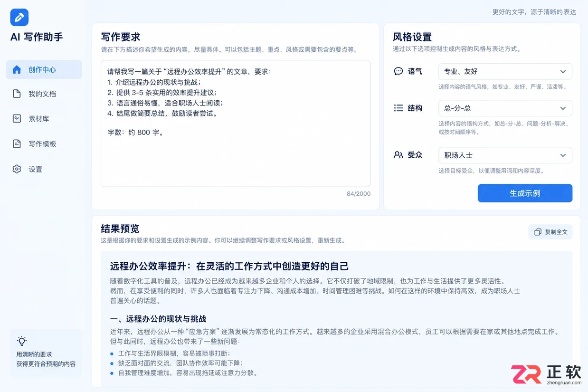Click the 生成示例 button
Image resolution: width=588 pixels, height=392 pixels.
(525, 193)
